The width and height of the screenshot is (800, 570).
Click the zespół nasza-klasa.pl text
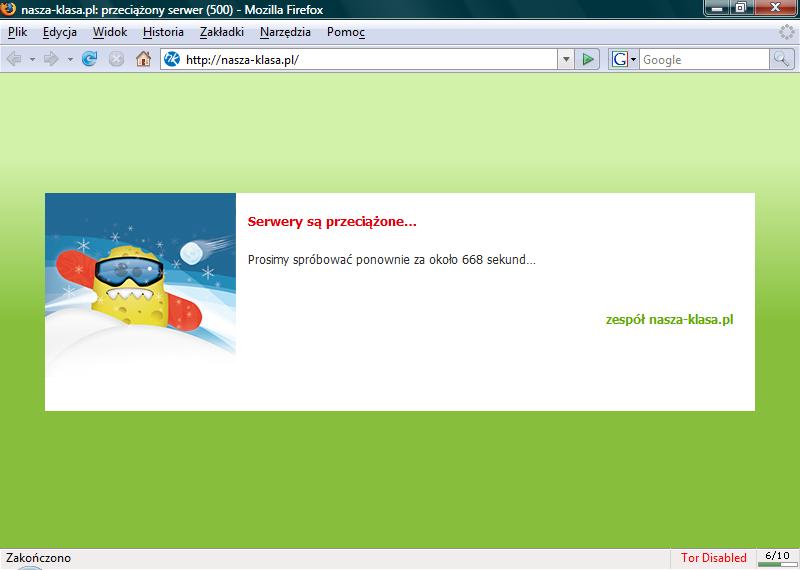(669, 320)
